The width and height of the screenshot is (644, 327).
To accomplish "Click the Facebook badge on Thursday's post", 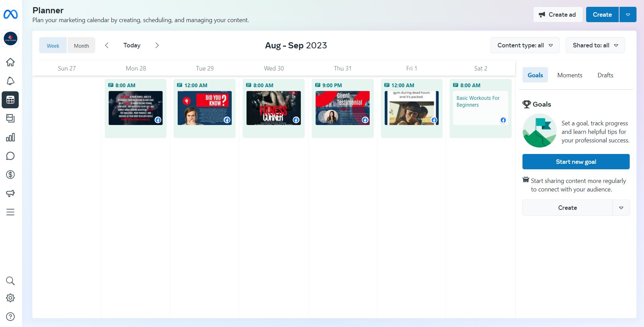I will click(365, 120).
